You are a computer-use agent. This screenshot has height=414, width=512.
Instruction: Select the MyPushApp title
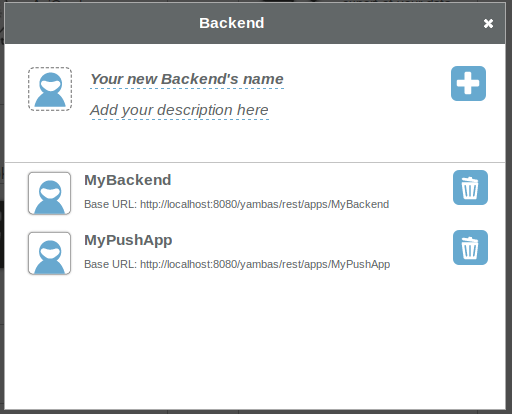[x=128, y=241]
